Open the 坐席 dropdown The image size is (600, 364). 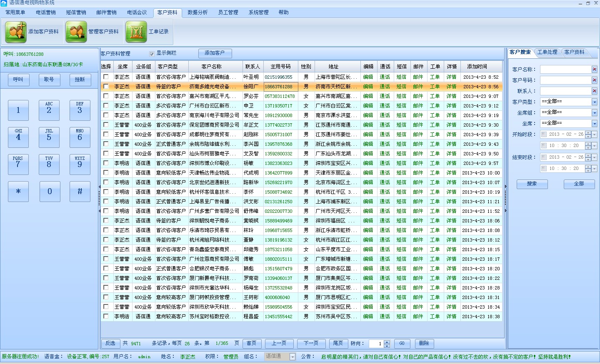click(594, 123)
